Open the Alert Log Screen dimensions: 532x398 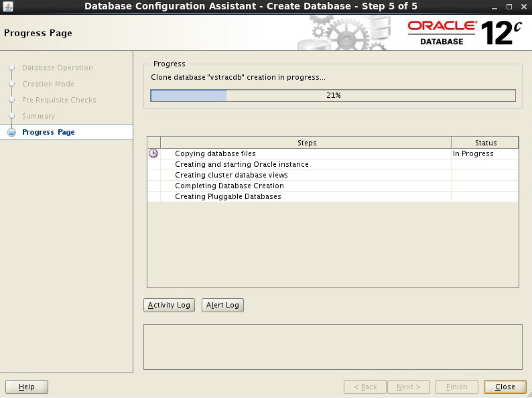click(x=222, y=305)
